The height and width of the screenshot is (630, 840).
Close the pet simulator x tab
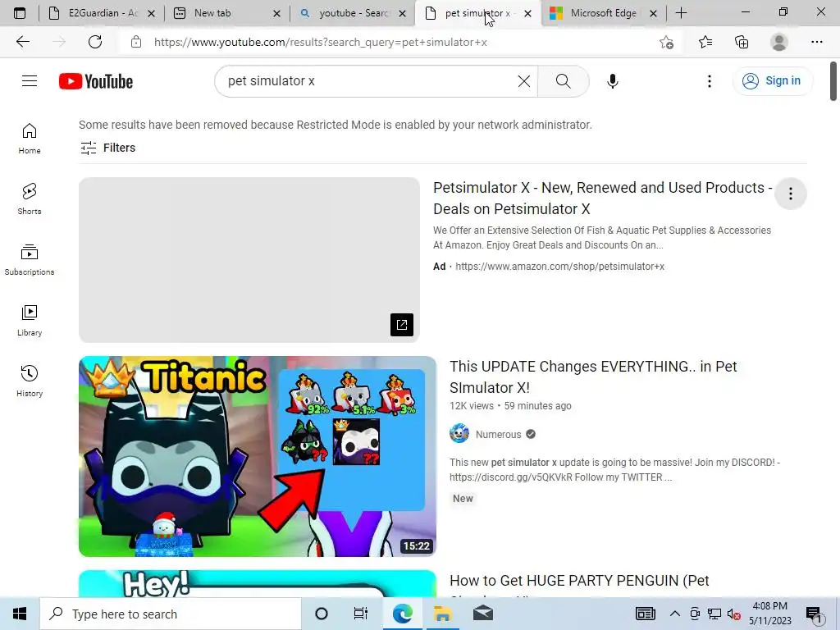point(527,13)
